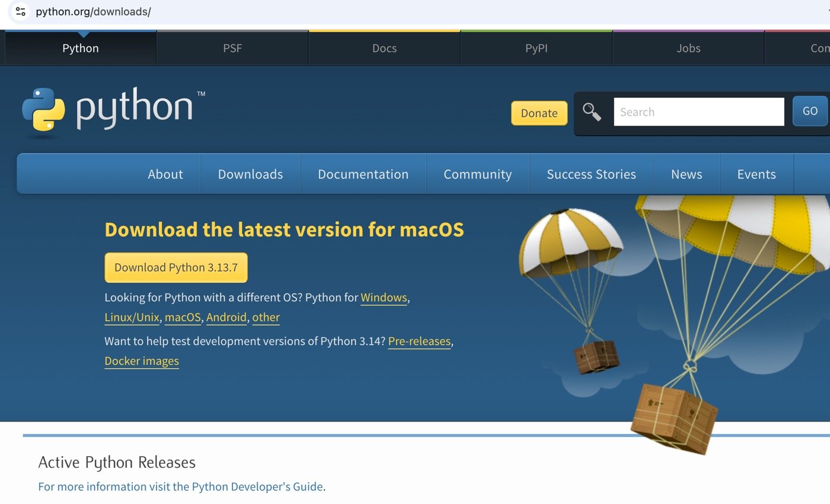The width and height of the screenshot is (830, 504).
Task: Open the Pre-releases link
Action: [x=419, y=342]
